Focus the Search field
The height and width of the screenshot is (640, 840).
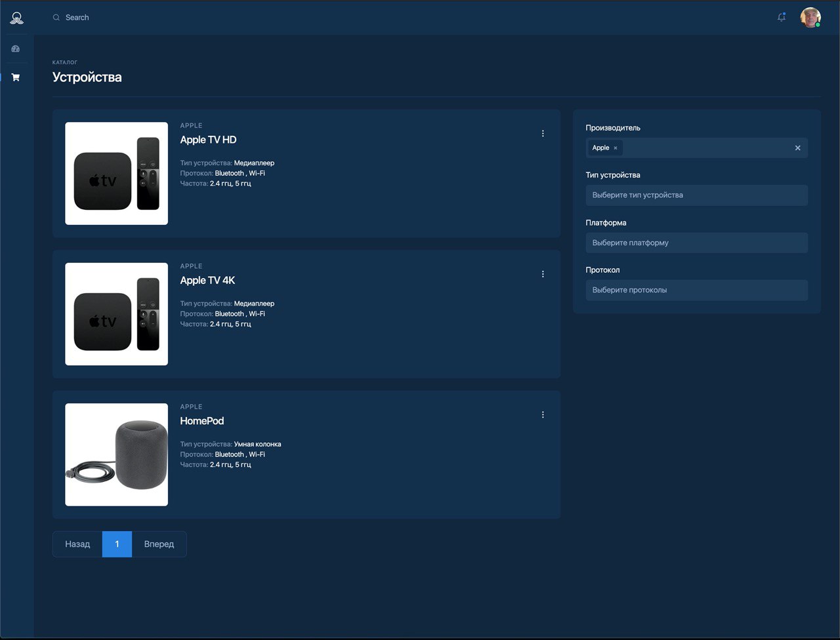click(x=77, y=18)
